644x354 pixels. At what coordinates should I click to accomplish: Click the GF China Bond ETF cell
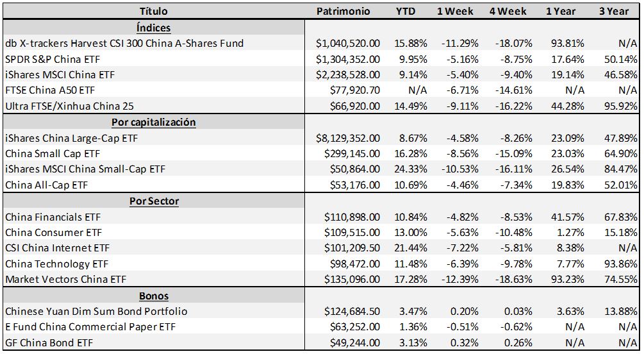pos(48,342)
